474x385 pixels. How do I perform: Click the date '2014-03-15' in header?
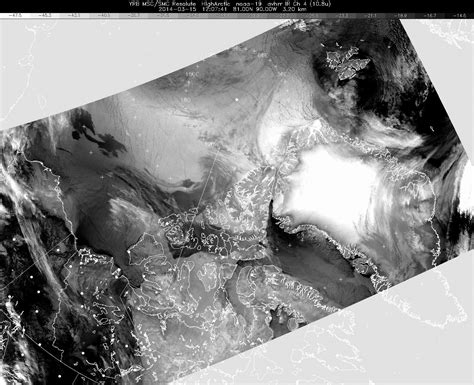point(177,9)
